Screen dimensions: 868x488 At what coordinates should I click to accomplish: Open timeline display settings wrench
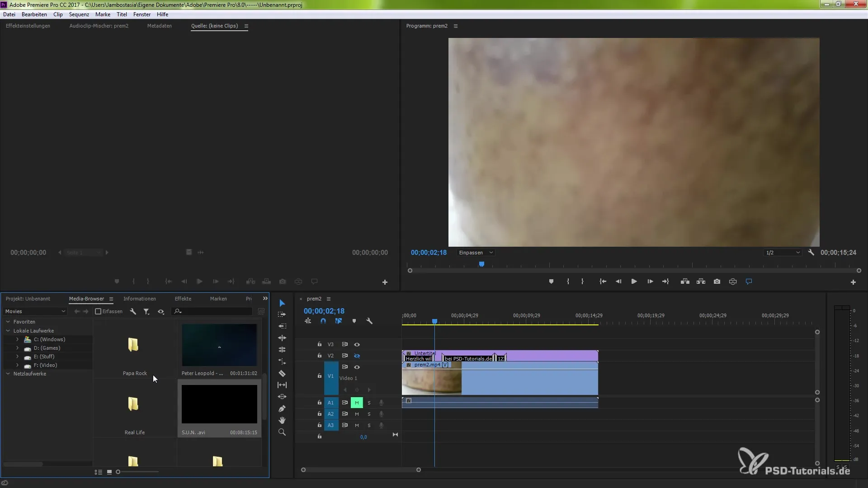click(369, 321)
